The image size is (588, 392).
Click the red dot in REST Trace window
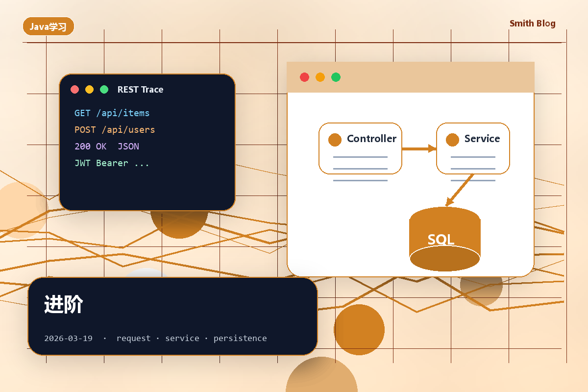pyautogui.click(x=74, y=89)
